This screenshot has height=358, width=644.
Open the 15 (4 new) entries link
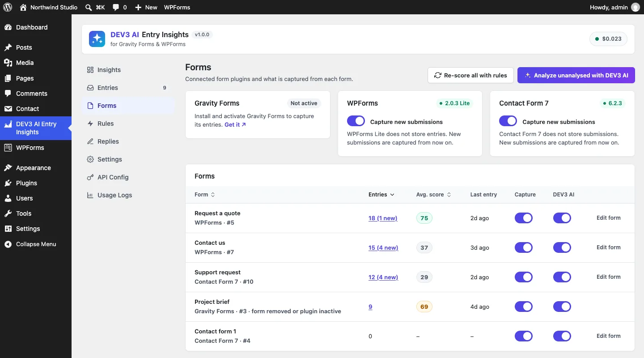[383, 247]
